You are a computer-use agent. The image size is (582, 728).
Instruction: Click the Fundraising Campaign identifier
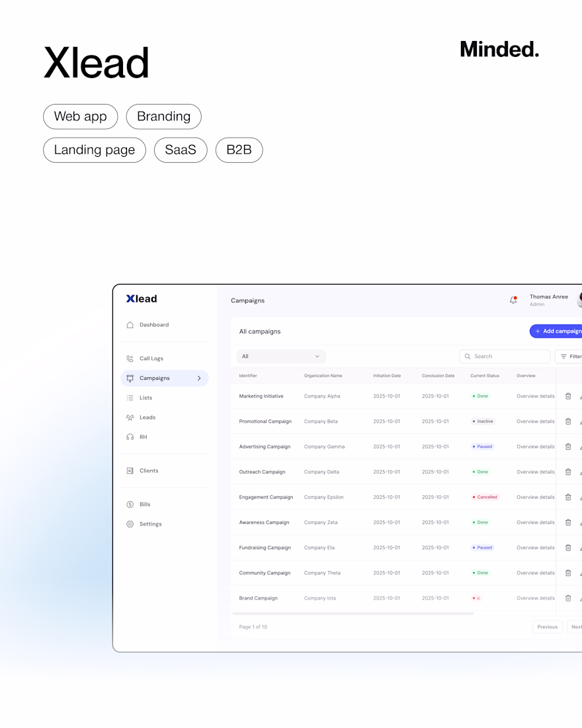265,548
